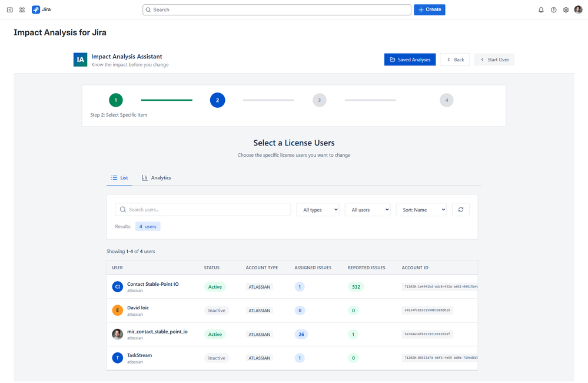Select the David loic user name
Viewport: 588px width, 383px height.
[x=138, y=308]
